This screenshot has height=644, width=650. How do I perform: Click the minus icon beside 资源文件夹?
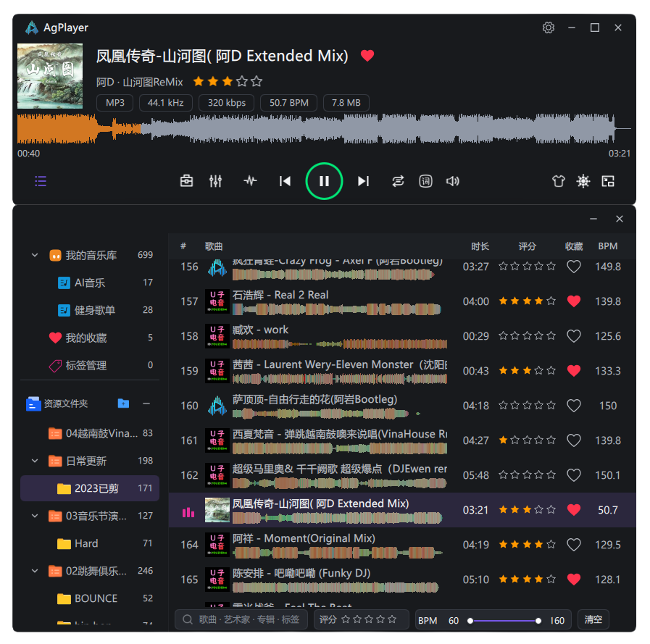pyautogui.click(x=146, y=403)
